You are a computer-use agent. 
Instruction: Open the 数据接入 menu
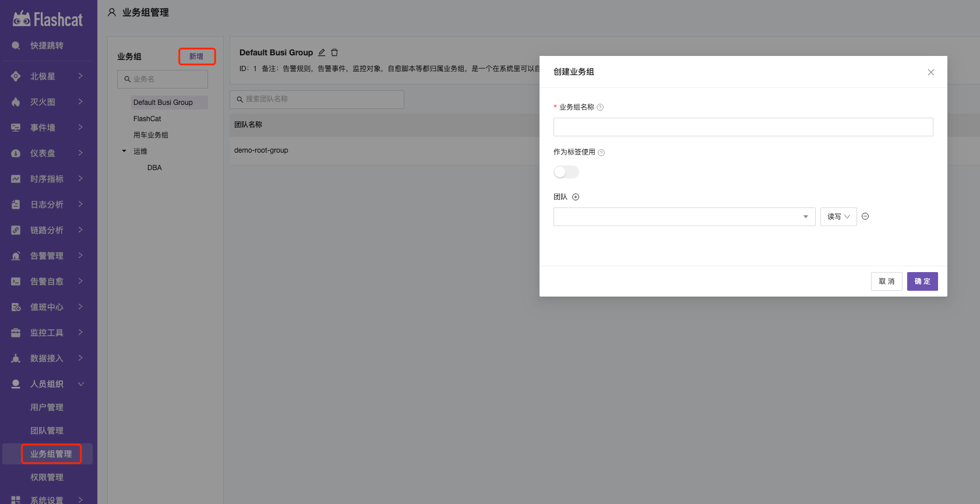(47, 358)
